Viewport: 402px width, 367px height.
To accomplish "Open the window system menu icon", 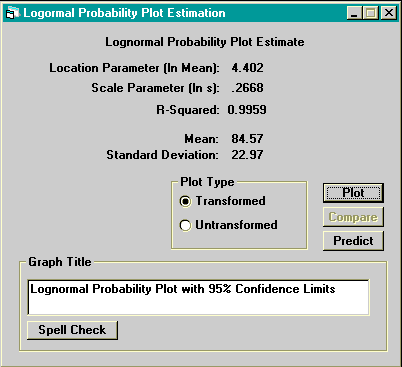I will [x=11, y=13].
